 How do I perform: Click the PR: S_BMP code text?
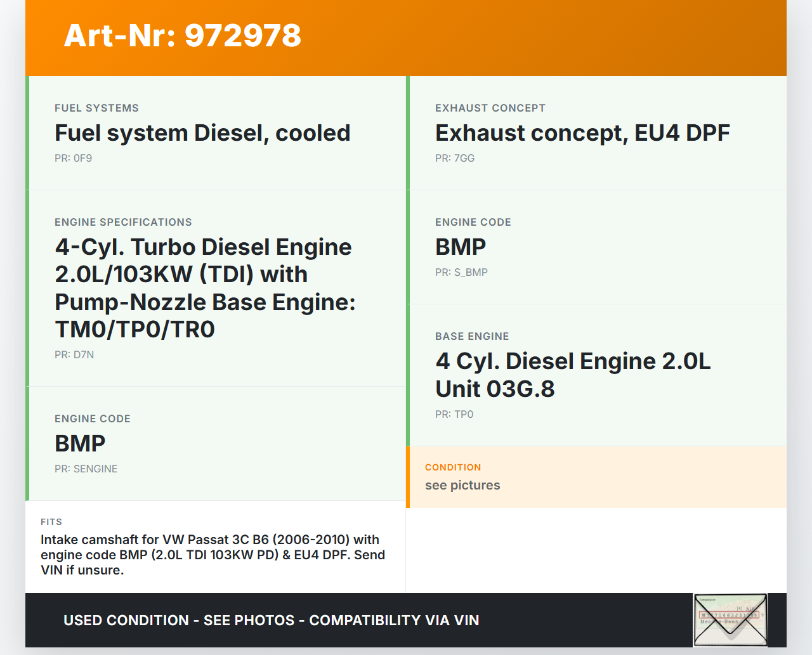[x=461, y=273]
